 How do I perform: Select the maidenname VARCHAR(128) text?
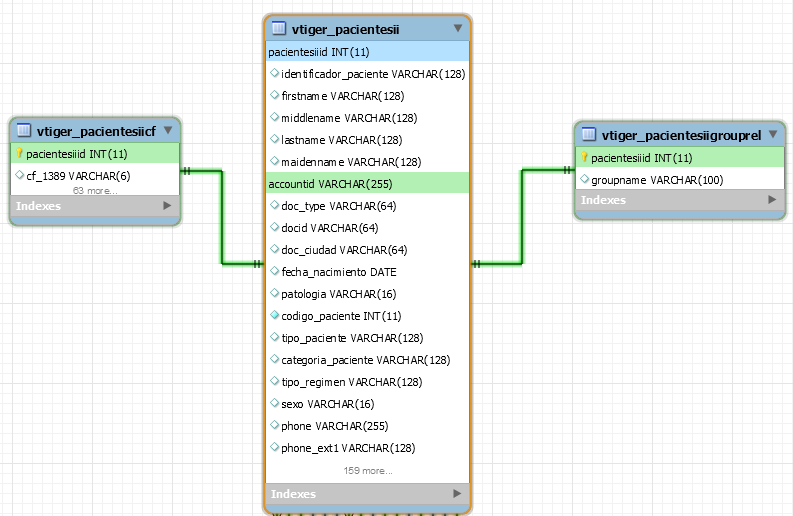(351, 162)
